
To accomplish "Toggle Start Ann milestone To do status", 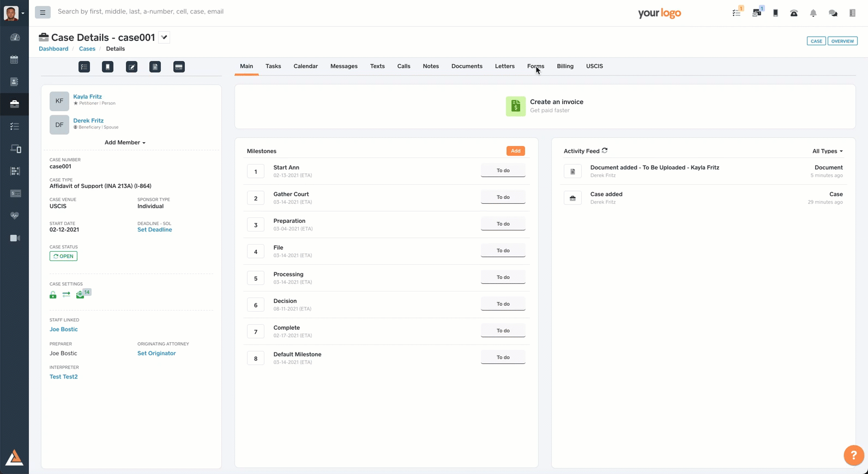I will pyautogui.click(x=503, y=171).
